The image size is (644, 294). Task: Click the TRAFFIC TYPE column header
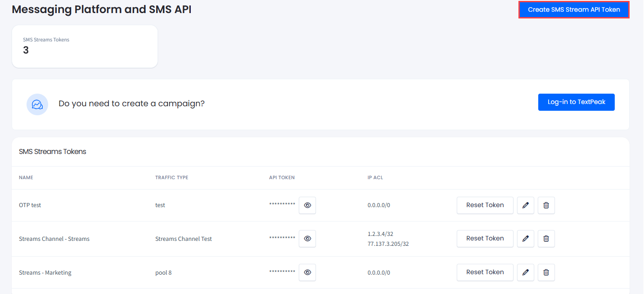coord(172,177)
